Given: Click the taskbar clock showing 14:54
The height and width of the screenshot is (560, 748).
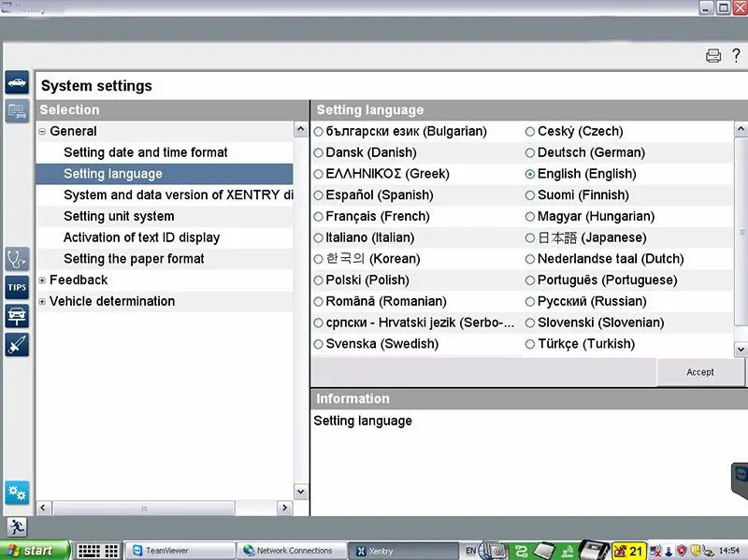Looking at the screenshot, I should [x=729, y=551].
